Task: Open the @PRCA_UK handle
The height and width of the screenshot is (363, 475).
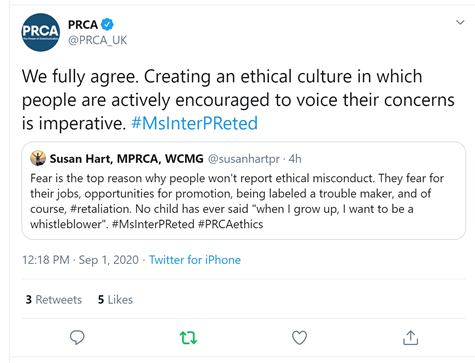Action: pyautogui.click(x=97, y=40)
